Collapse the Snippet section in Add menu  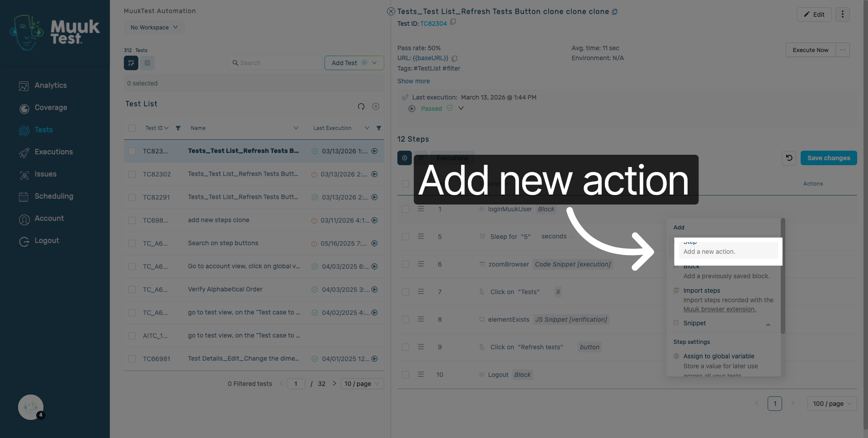pos(768,324)
